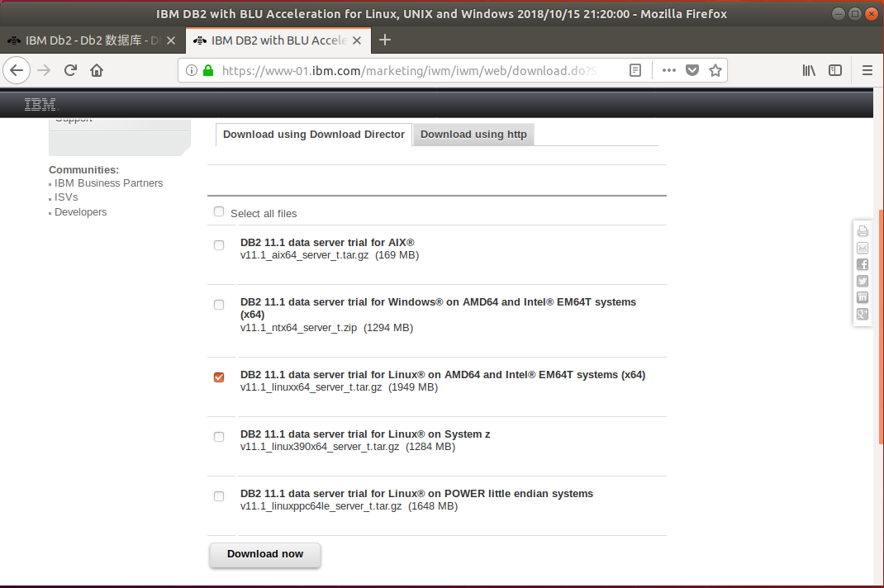
Task: Click v11.1_linuxppc64le_server_t.tar.gz file name
Action: click(321, 506)
